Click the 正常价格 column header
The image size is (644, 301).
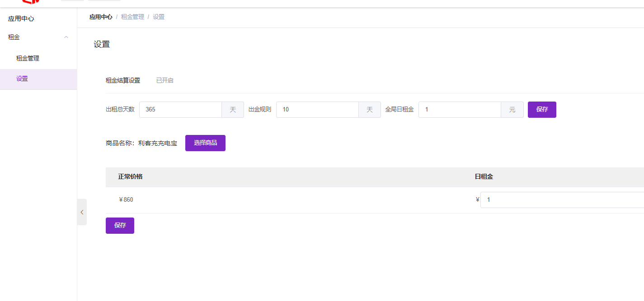pos(131,177)
